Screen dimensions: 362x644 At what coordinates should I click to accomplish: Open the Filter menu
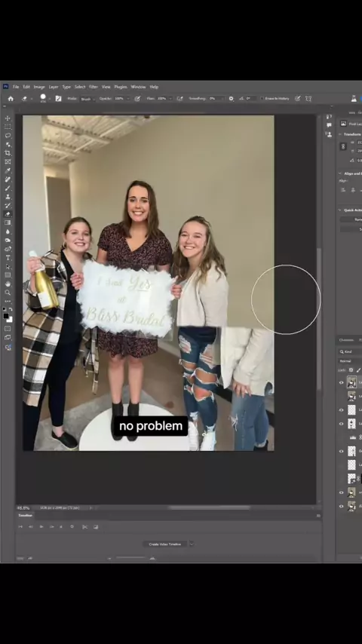94,87
